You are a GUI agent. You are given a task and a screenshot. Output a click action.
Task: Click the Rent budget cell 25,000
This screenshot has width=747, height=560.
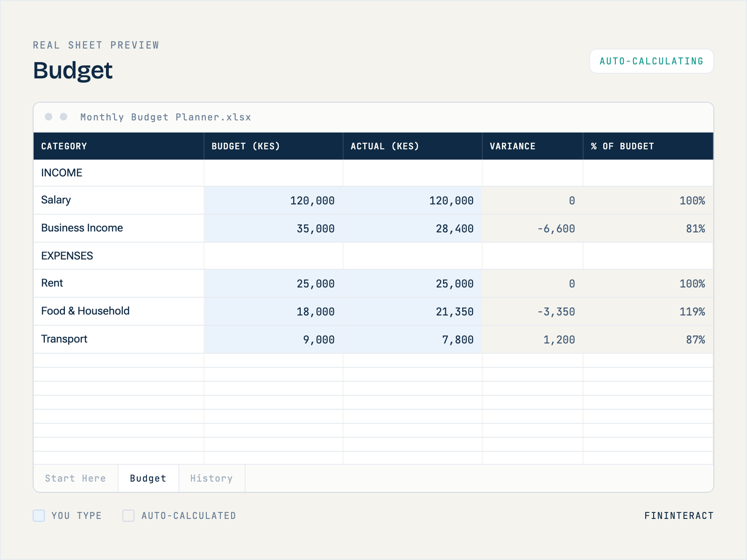click(274, 283)
